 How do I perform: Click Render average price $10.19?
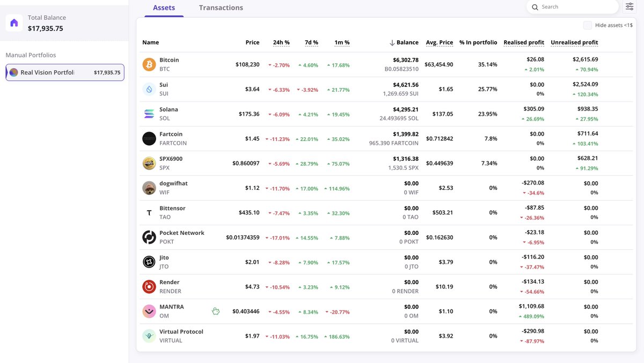[444, 286]
